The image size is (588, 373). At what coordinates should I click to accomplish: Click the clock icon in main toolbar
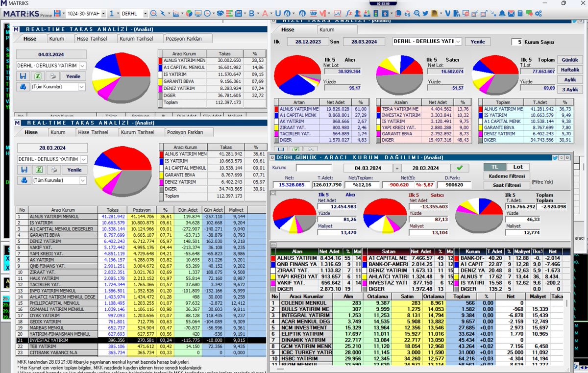coord(207,13)
